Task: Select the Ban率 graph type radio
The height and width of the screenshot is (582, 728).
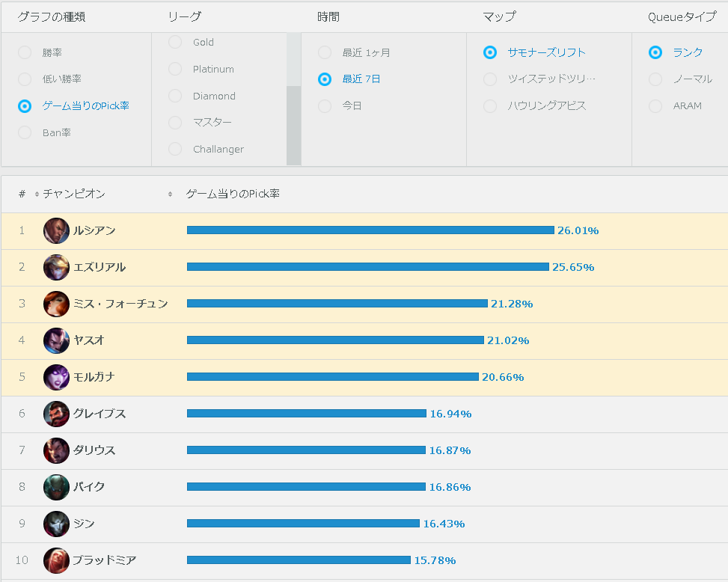Action: tap(25, 132)
